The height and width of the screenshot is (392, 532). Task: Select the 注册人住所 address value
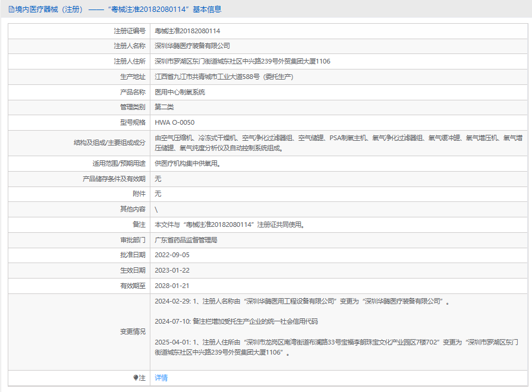[243, 61]
